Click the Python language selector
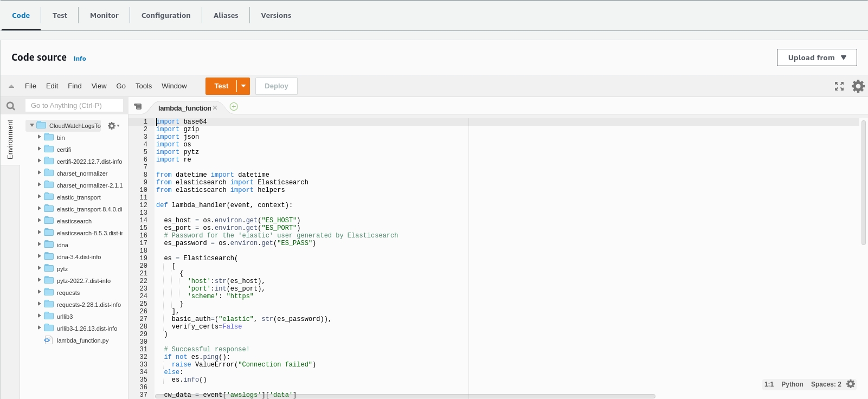Screen dimensions: 868x399 [792, 384]
